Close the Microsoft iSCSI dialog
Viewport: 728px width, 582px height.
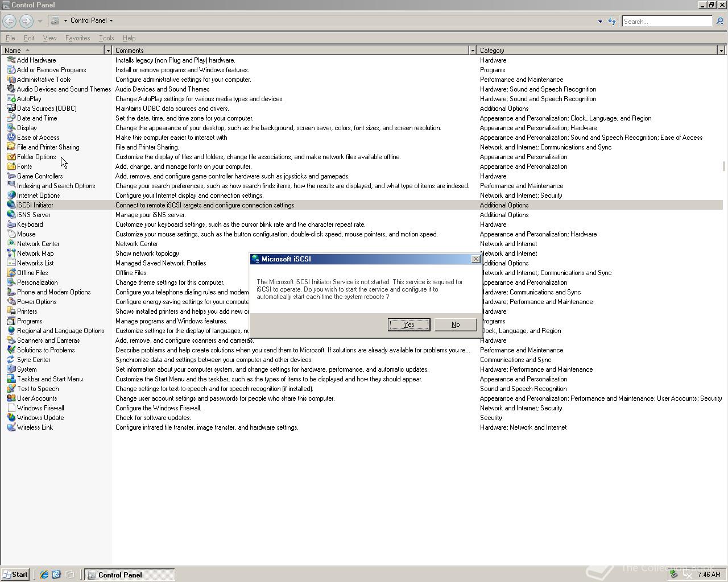pos(476,259)
